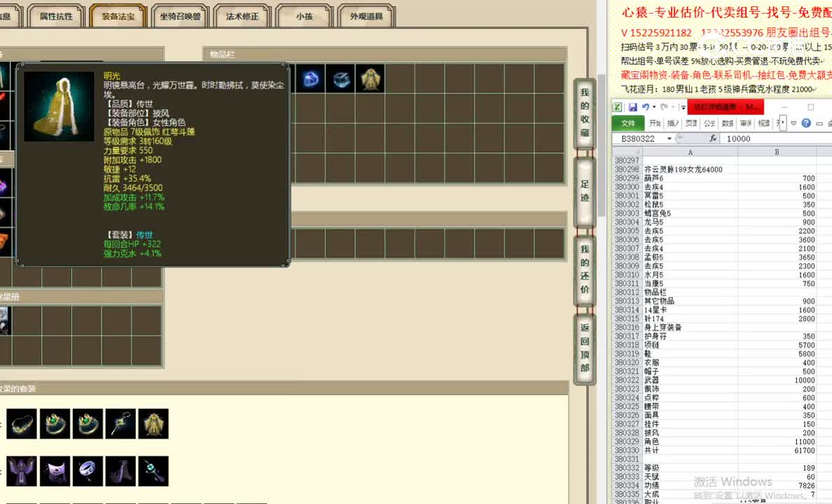The image size is (832, 504).
Task: Click the 功绩 value 7826
Action: click(x=777, y=485)
